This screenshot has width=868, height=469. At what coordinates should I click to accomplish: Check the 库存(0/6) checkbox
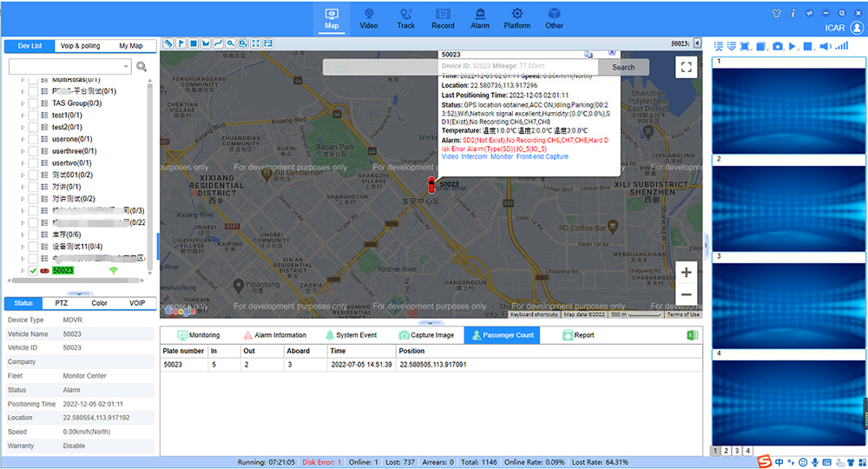(33, 234)
